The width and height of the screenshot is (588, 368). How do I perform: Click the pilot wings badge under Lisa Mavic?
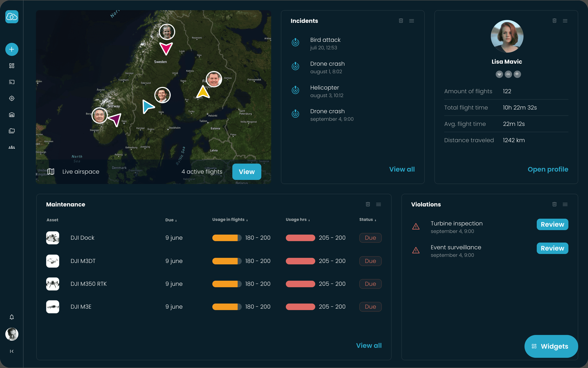click(499, 74)
